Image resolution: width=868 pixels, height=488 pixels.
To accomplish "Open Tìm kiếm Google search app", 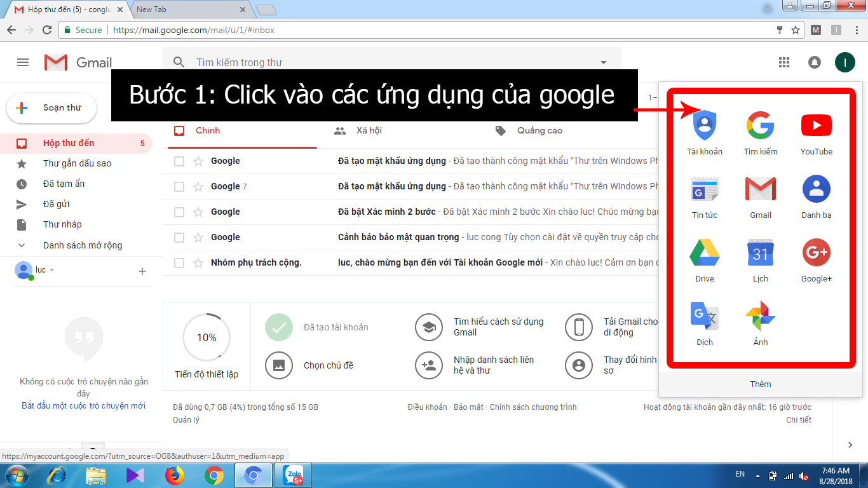I will [x=761, y=132].
